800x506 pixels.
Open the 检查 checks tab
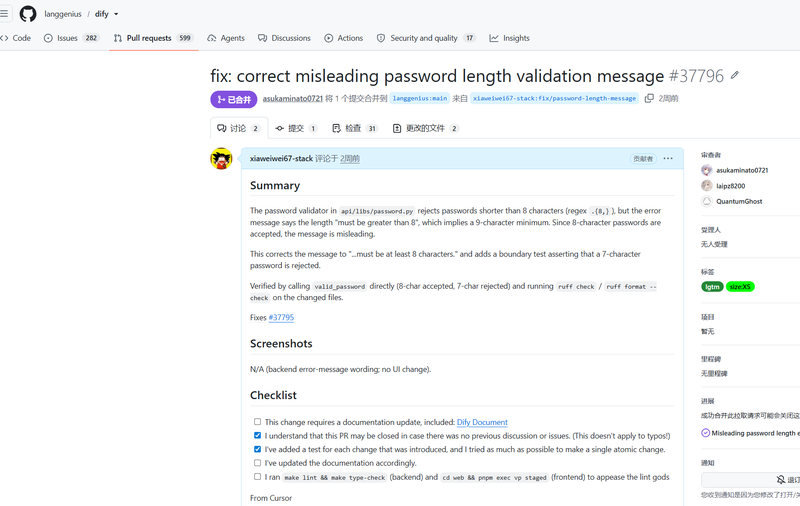355,129
